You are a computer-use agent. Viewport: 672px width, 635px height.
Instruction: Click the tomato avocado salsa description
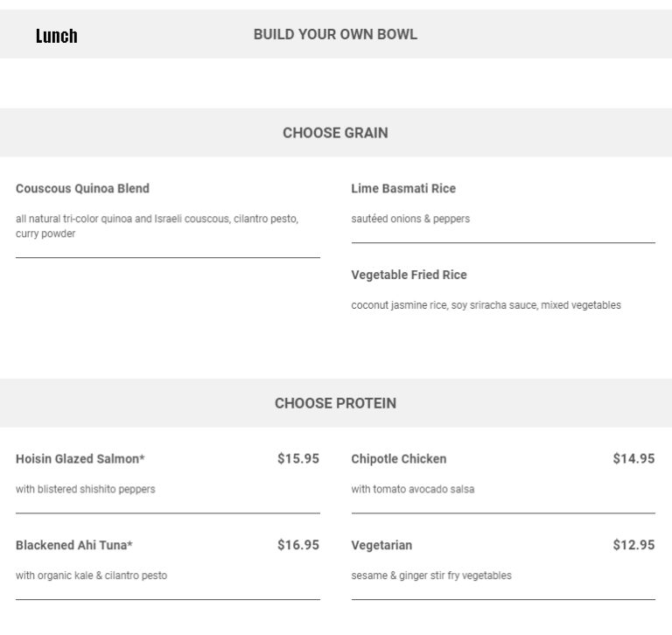[413, 489]
